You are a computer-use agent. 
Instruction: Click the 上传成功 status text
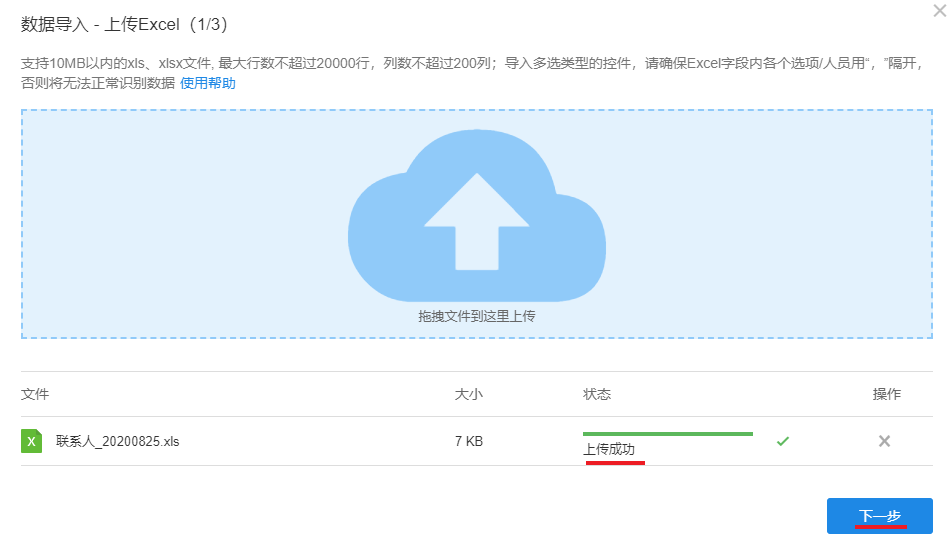pos(609,450)
